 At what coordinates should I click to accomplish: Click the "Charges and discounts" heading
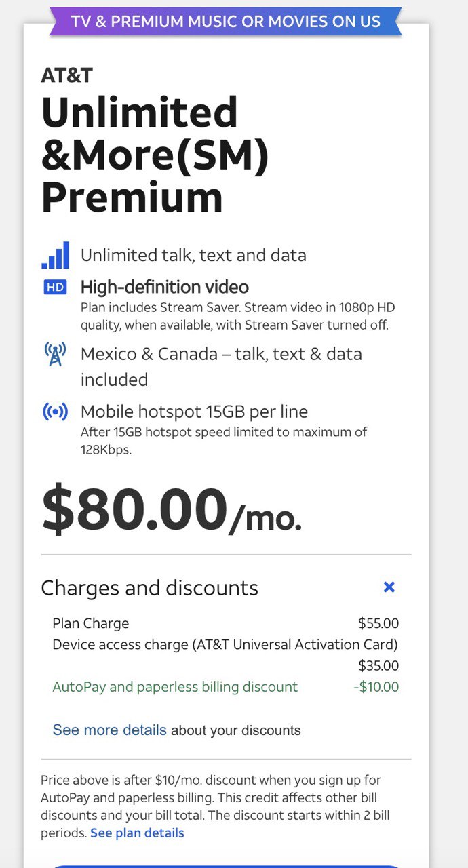(149, 588)
